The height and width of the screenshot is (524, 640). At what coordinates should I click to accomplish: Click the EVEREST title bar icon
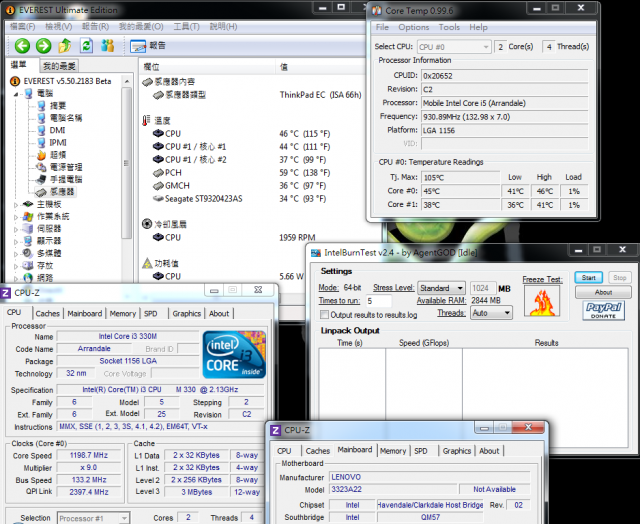(10, 10)
